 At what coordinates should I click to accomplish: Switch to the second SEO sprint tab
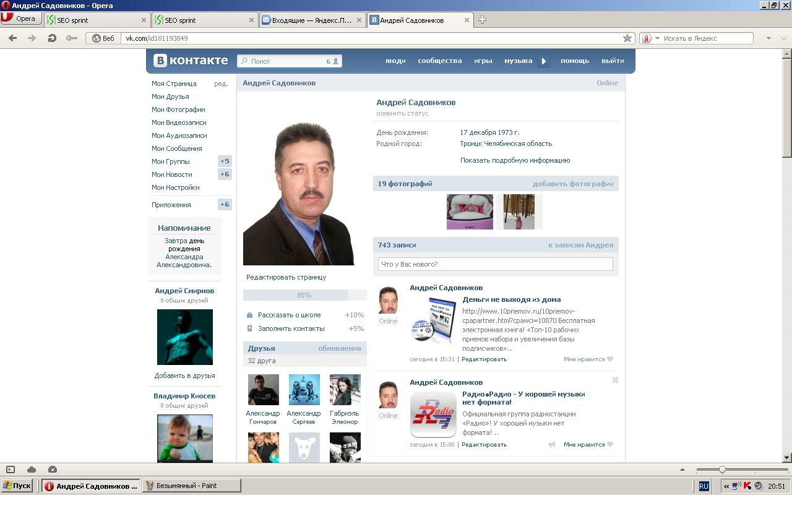click(205, 20)
